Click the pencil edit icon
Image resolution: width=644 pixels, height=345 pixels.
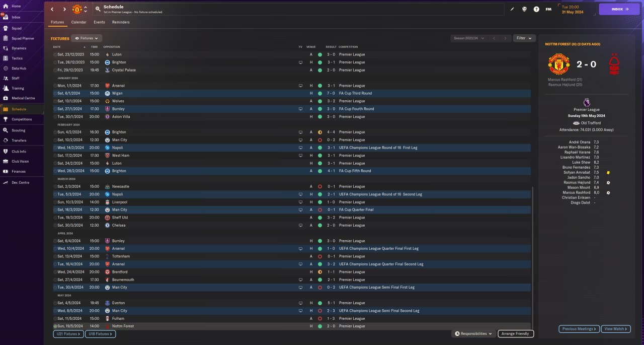[x=512, y=9]
